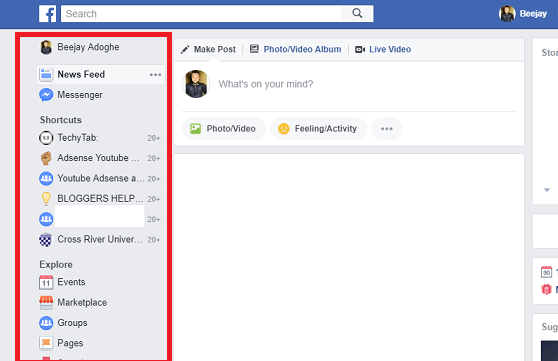Click the Photo/Video button
Viewport: 558px width, 361px height.
[x=224, y=129]
